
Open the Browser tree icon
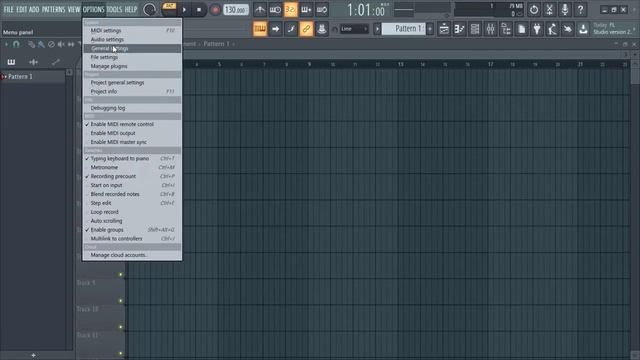click(506, 29)
